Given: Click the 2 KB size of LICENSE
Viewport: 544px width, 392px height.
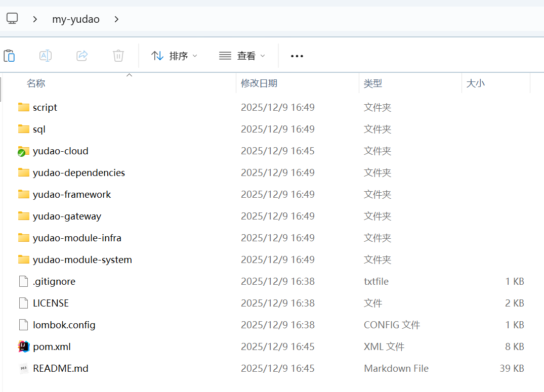Looking at the screenshot, I should tap(515, 303).
